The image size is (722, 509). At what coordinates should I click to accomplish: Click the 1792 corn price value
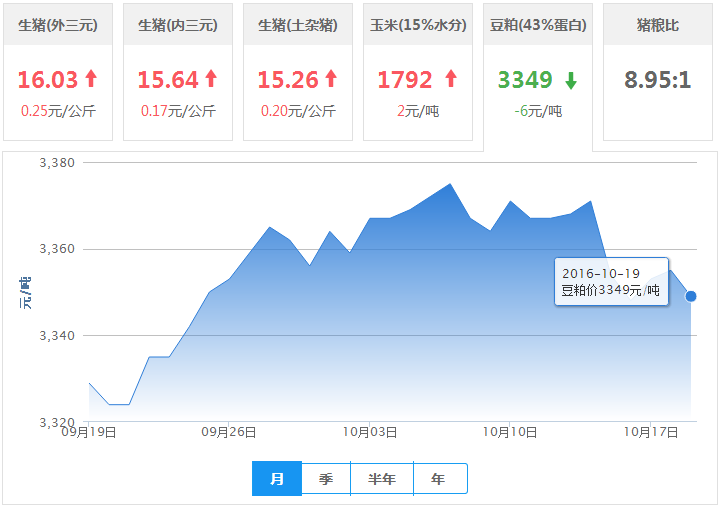point(405,80)
